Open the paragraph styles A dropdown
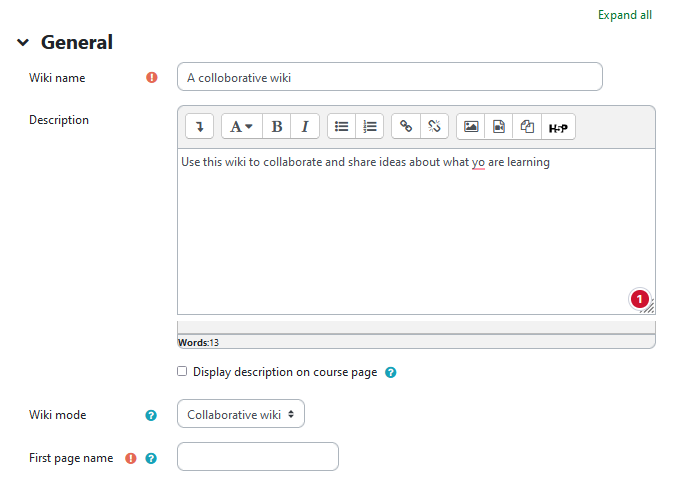Image resolution: width=678 pixels, height=482 pixels. (242, 126)
